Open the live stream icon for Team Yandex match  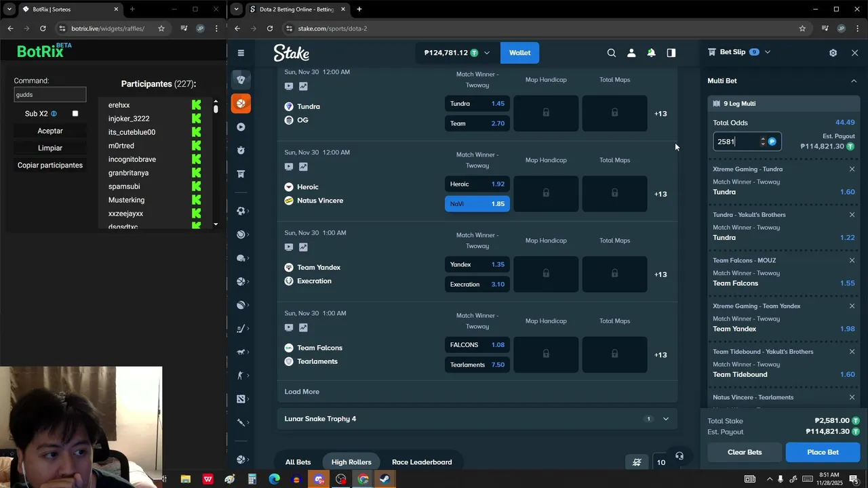289,247
